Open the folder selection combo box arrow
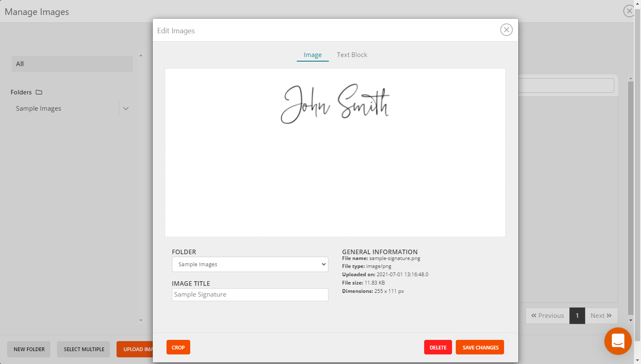Image resolution: width=641 pixels, height=364 pixels. click(323, 264)
